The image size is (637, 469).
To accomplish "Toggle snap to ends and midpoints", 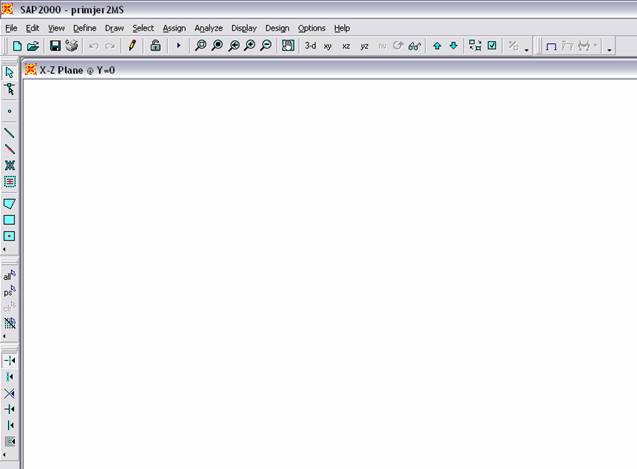I will 9,377.
